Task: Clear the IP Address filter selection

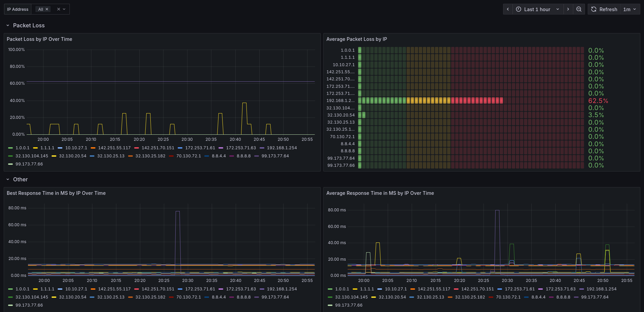Action: pyautogui.click(x=59, y=9)
